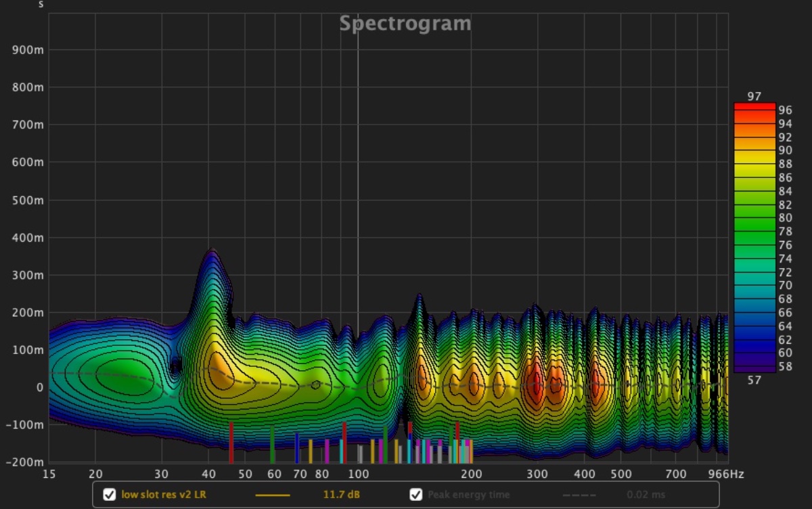Click the 97 upper limit of color scale
The image size is (812, 509).
tap(754, 97)
